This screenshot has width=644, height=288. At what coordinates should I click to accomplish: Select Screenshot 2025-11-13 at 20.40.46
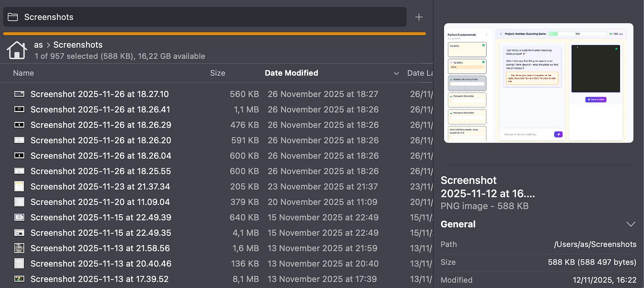[101, 264]
